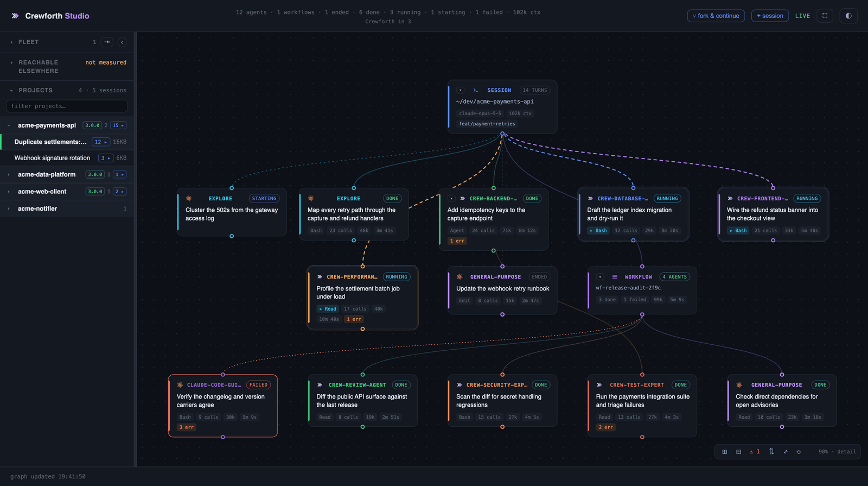The width and height of the screenshot is (868, 486).
Task: Click the 90% · detail zoom label
Action: coord(837,452)
